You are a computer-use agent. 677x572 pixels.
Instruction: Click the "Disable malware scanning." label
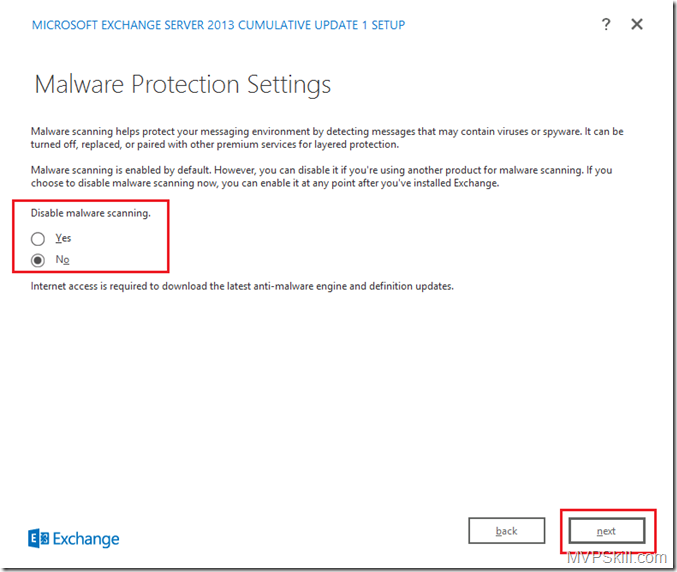(x=90, y=213)
